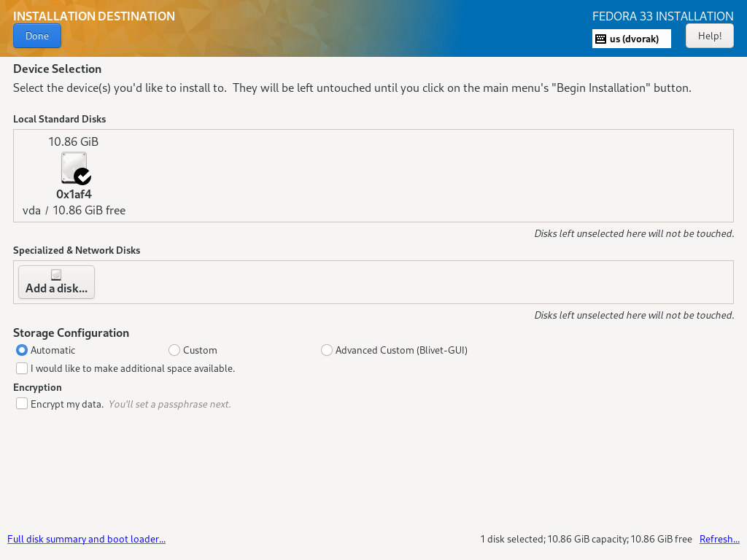This screenshot has height=560, width=747.
Task: Click the 10.86 GiB capacity label
Action: (x=73, y=141)
